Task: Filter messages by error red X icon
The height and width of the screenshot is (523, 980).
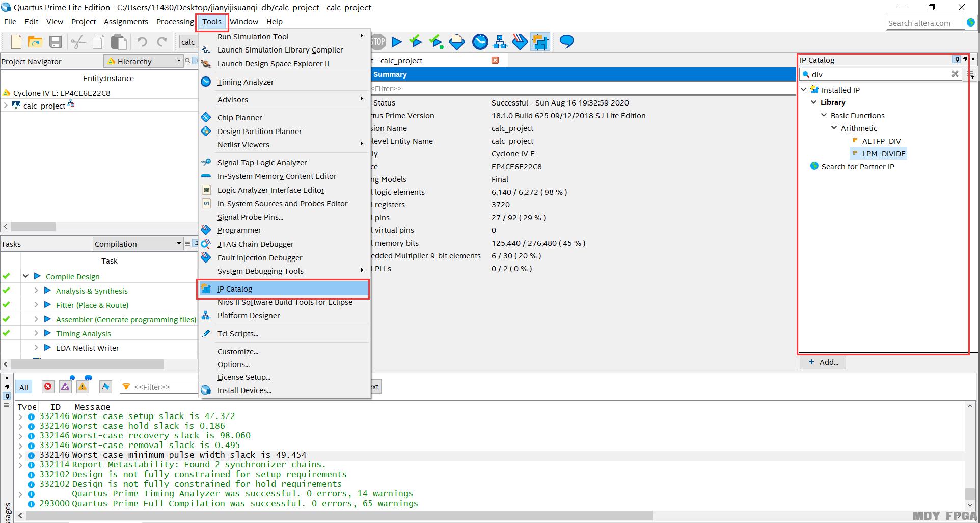Action: click(x=48, y=387)
